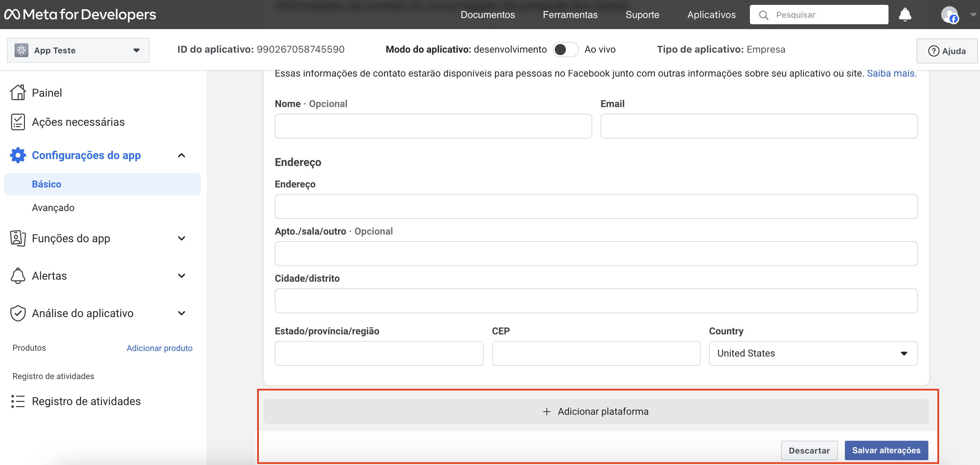This screenshot has width=980, height=465.
Task: Click the Meta for Developers logo
Action: tap(80, 15)
